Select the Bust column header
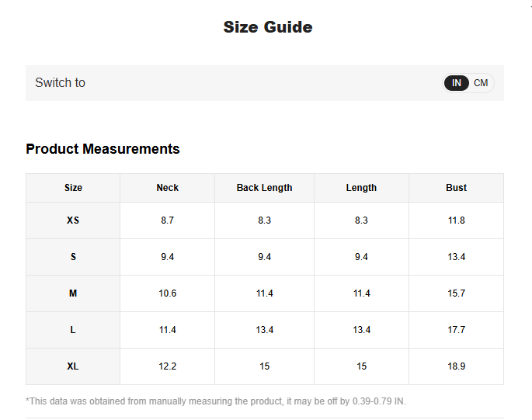 pyautogui.click(x=456, y=188)
